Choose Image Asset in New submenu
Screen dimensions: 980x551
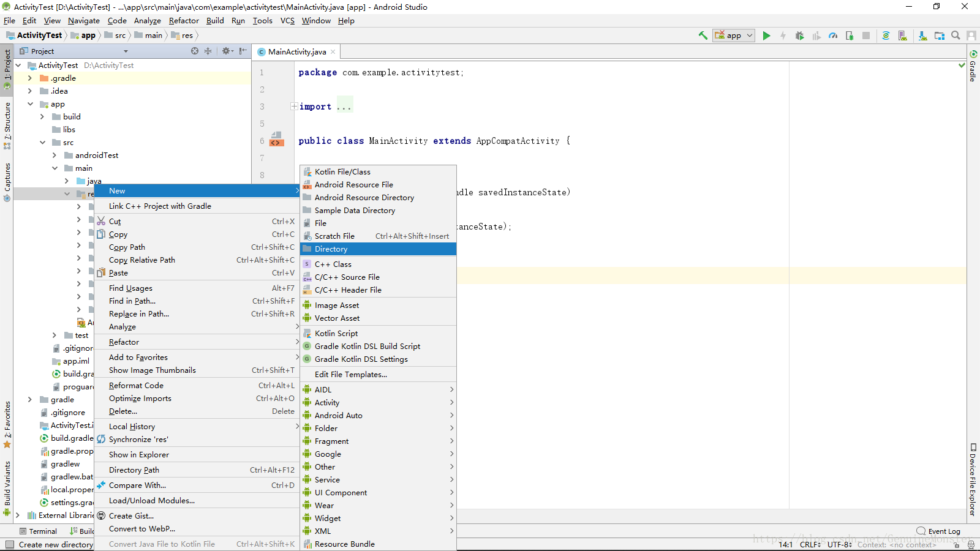(x=378, y=305)
